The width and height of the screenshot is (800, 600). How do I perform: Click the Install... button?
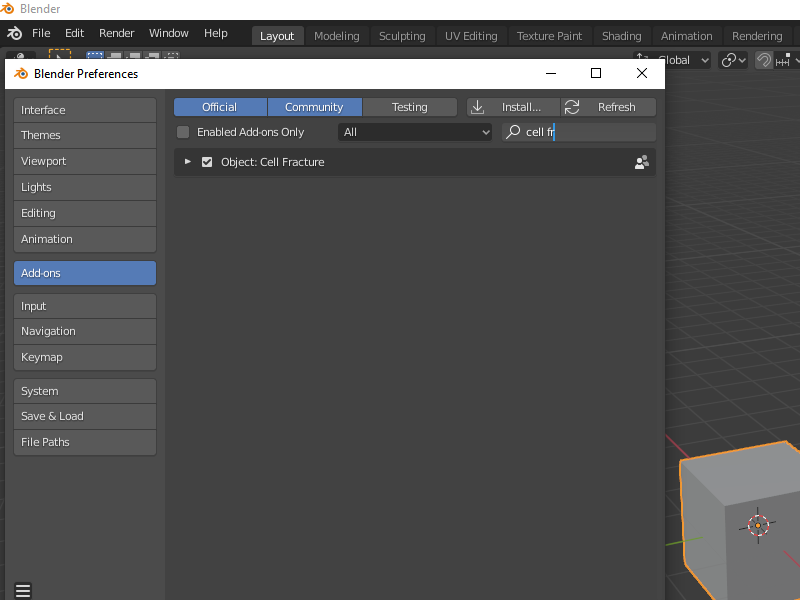[x=513, y=107]
